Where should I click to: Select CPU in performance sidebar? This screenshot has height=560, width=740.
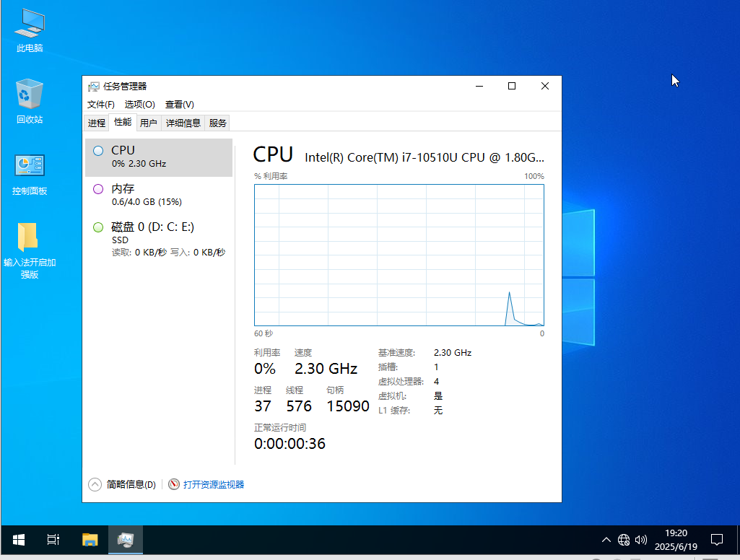pos(159,157)
